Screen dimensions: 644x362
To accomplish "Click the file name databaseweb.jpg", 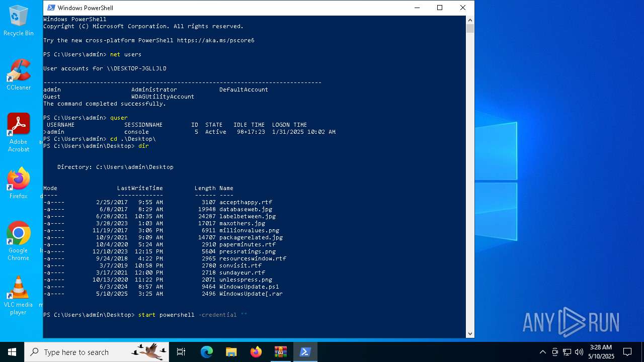I will [246, 209].
